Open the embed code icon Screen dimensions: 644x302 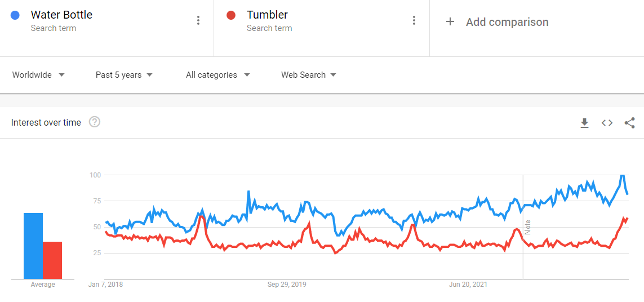pos(607,123)
